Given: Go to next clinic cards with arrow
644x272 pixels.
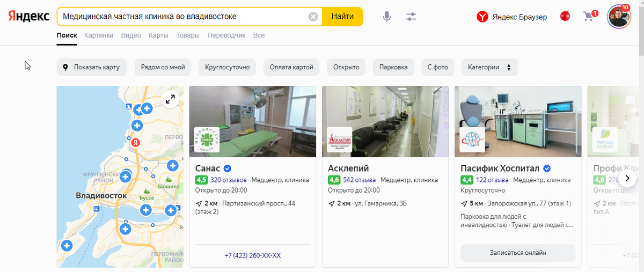Looking at the screenshot, I should coord(627,178).
